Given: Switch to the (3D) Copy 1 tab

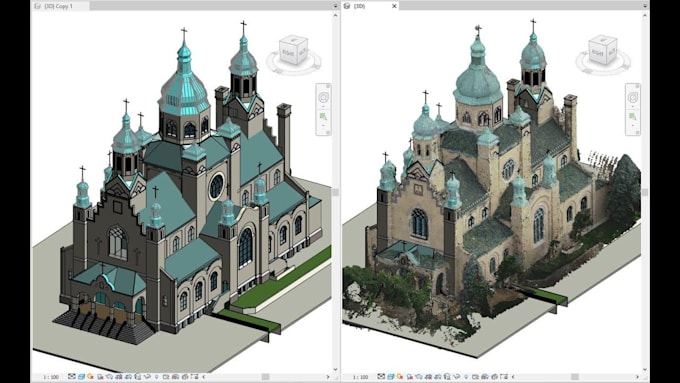Looking at the screenshot, I should (60, 6).
